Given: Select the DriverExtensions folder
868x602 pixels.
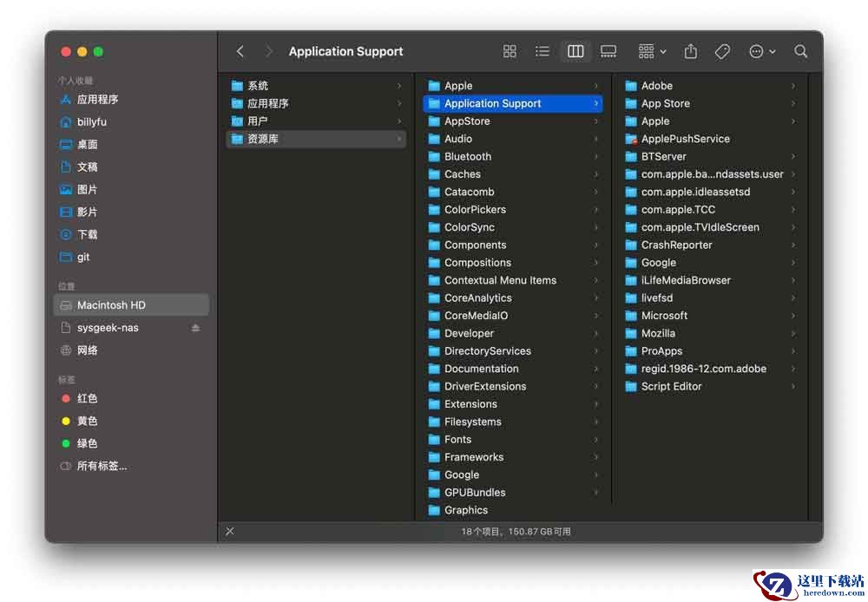Looking at the screenshot, I should pos(513,387).
